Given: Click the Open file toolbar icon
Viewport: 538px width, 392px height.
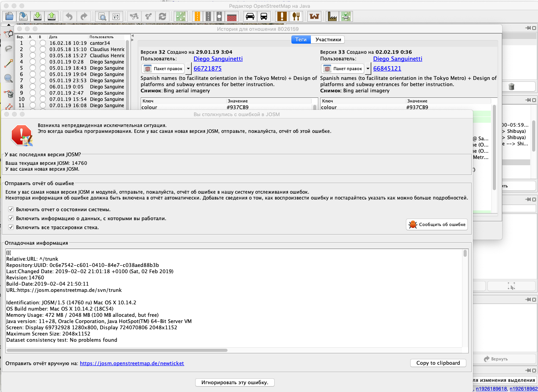Looking at the screenshot, I should pyautogui.click(x=9, y=16).
